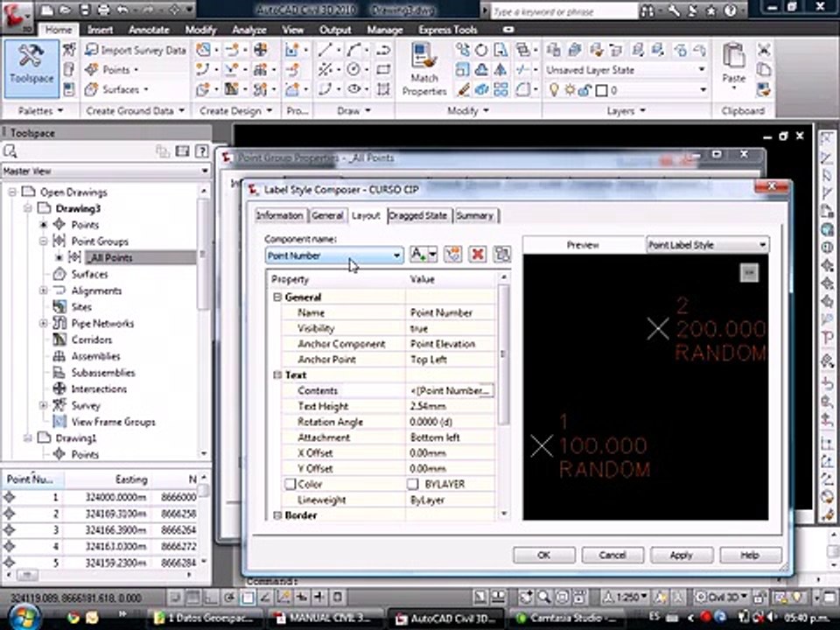Click the Rotate tool in Modify panel
Viewport: 840px width, 630px height.
[x=481, y=51]
